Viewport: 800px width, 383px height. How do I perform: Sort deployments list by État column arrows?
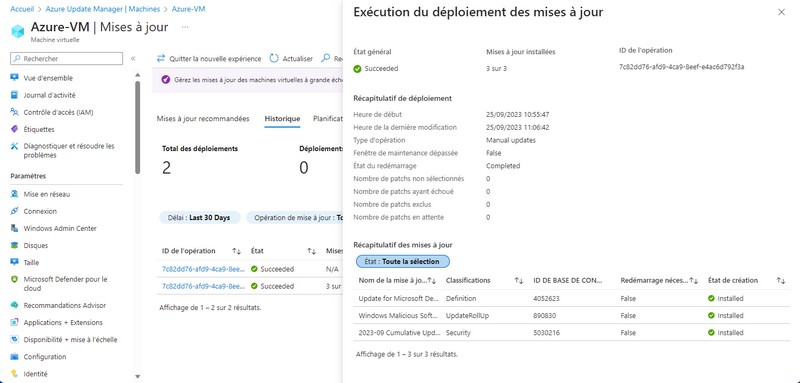[311, 251]
